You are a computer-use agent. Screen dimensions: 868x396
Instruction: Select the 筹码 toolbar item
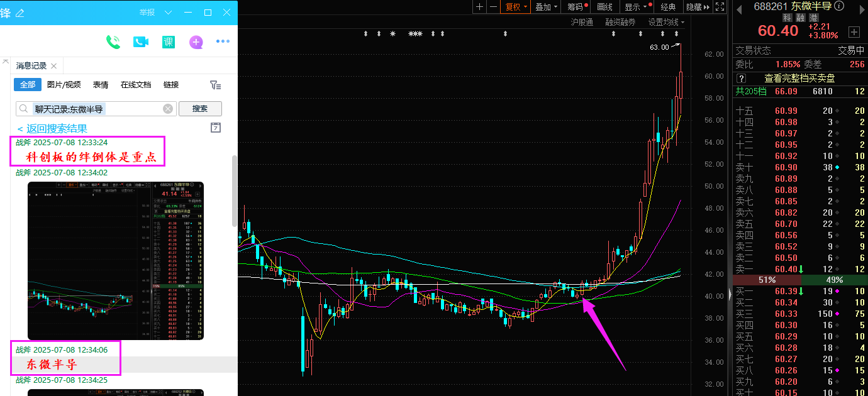point(576,7)
